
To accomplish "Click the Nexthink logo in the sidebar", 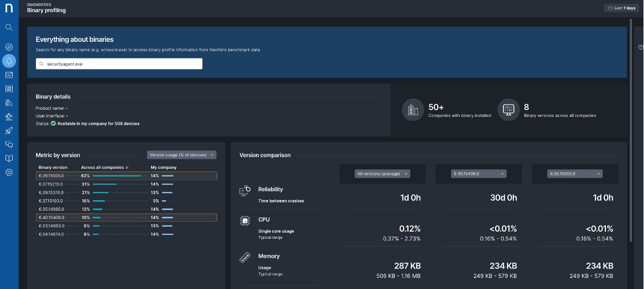I will (9, 9).
